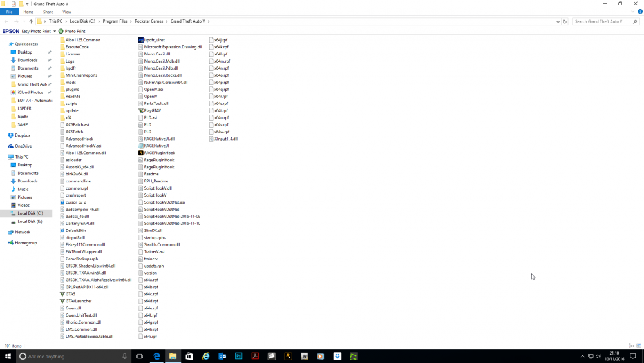Screen dimensions: 644x363
Task: Open Windows Store from the taskbar
Action: pyautogui.click(x=189, y=357)
